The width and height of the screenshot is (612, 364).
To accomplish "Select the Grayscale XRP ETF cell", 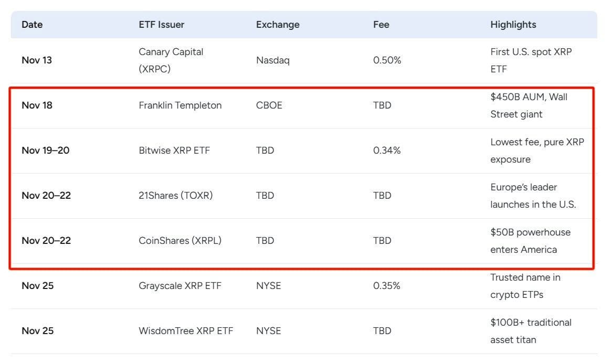I will coord(180,286).
